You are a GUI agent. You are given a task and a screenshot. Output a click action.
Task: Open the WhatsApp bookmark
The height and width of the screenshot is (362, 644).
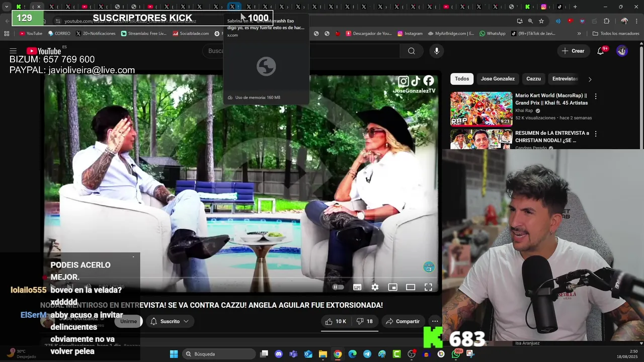(493, 34)
